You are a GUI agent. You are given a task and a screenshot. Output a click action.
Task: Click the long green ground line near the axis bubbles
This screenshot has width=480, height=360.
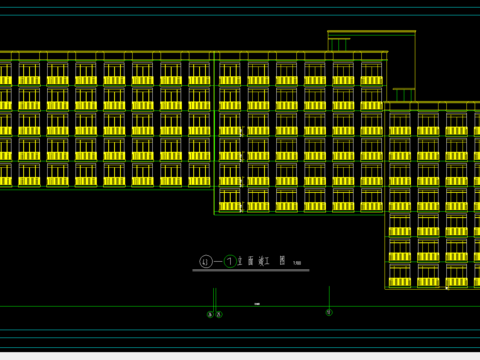tap(240, 306)
